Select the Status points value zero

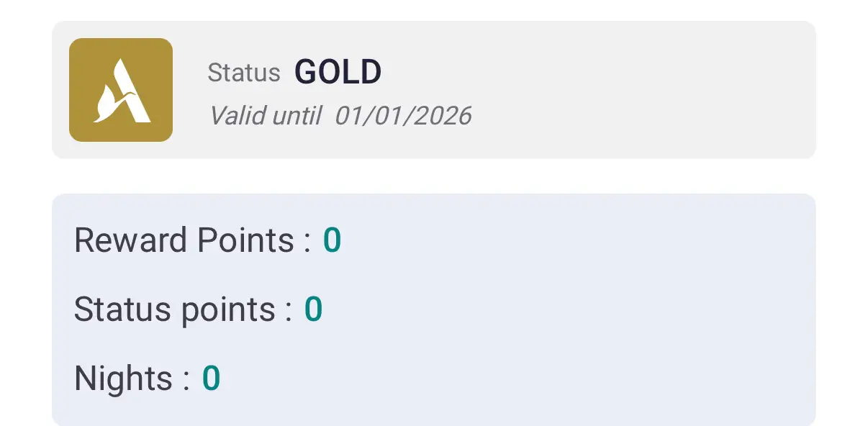[x=313, y=309]
